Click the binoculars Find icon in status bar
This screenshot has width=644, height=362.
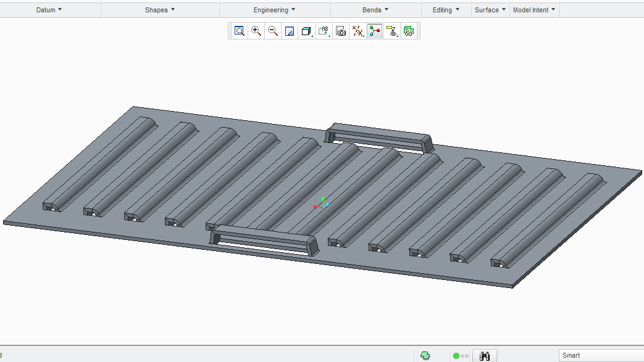(485, 356)
